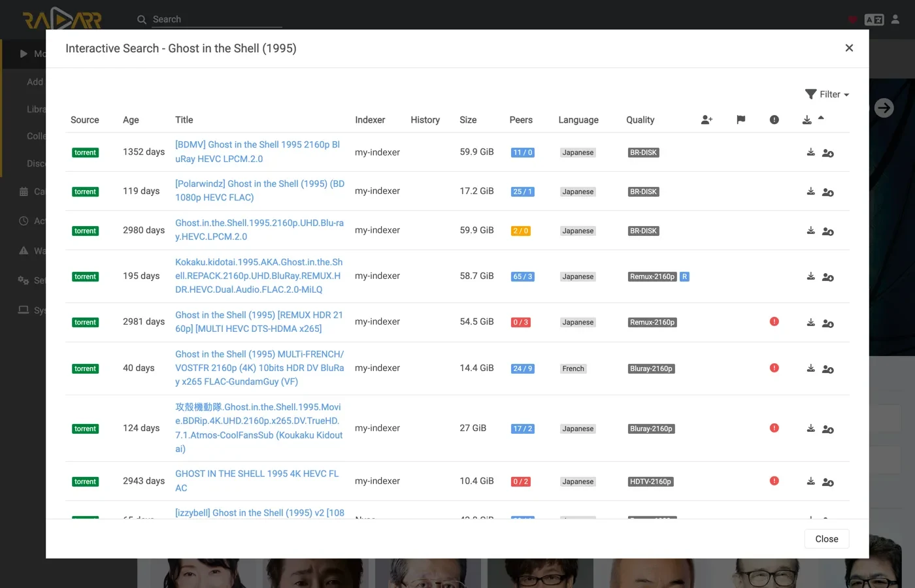Sort by the rejections exclamation column header

774,120
